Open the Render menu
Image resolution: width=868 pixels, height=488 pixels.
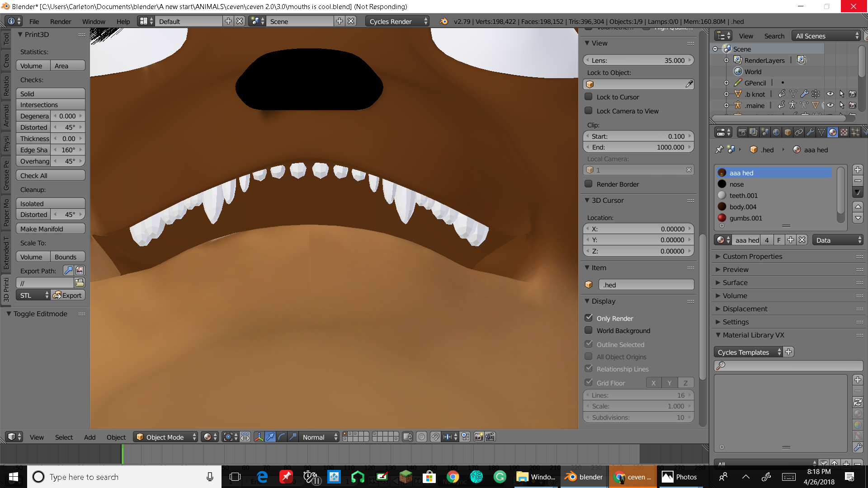click(x=61, y=21)
